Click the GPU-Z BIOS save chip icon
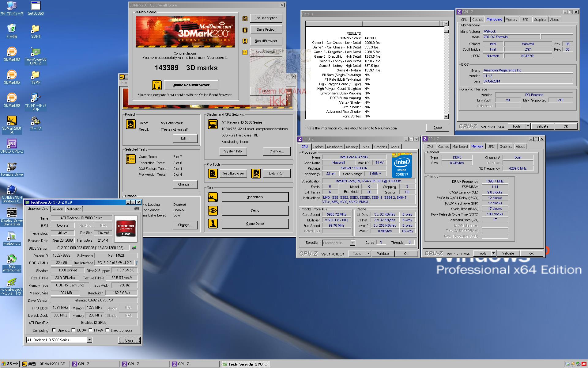Image resolution: width=588 pixels, height=368 pixels. (134, 247)
